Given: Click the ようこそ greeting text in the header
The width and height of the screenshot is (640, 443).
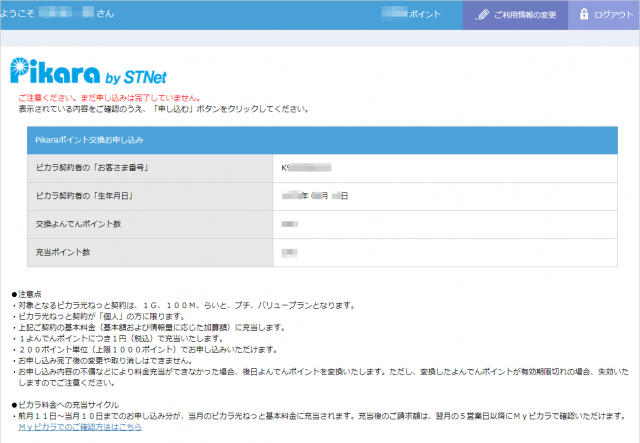Looking at the screenshot, I should point(57,13).
